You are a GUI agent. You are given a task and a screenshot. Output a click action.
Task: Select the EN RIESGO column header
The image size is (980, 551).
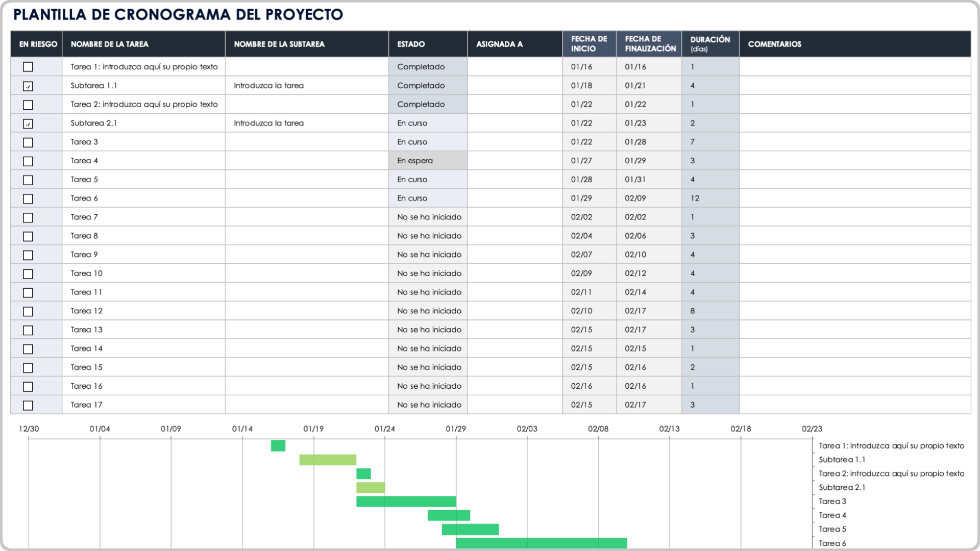37,44
